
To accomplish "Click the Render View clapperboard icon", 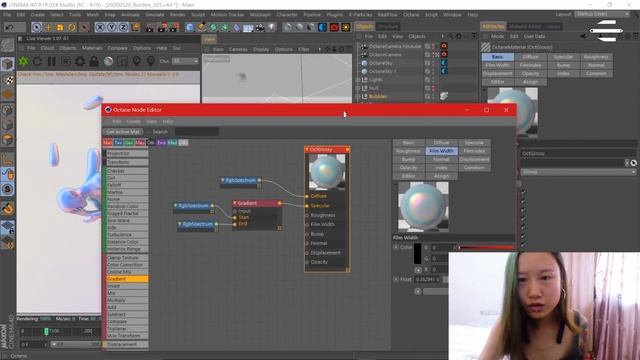I will (150, 27).
